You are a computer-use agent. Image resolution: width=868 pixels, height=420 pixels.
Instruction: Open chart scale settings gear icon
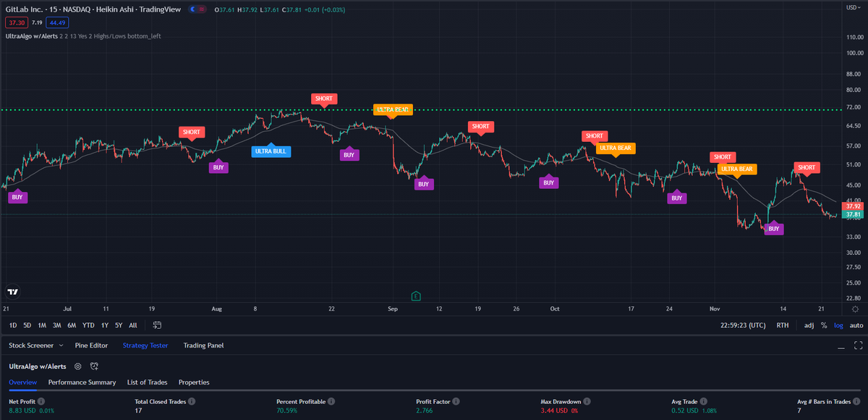tap(855, 309)
